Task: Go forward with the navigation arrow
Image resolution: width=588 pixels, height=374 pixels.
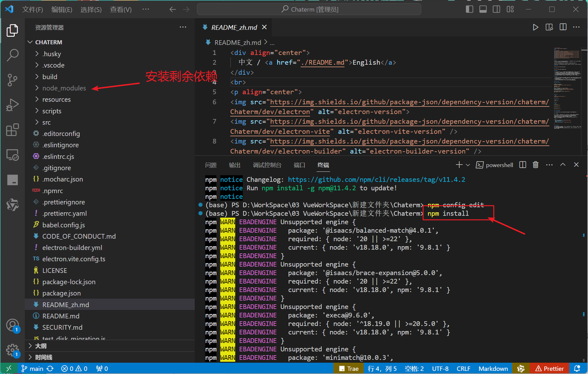Action: [186, 10]
